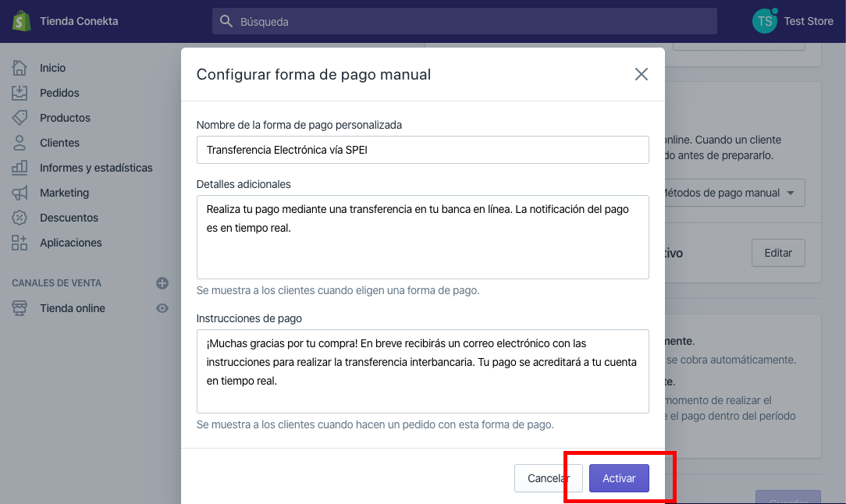Click the Productos tag icon

[x=20, y=118]
